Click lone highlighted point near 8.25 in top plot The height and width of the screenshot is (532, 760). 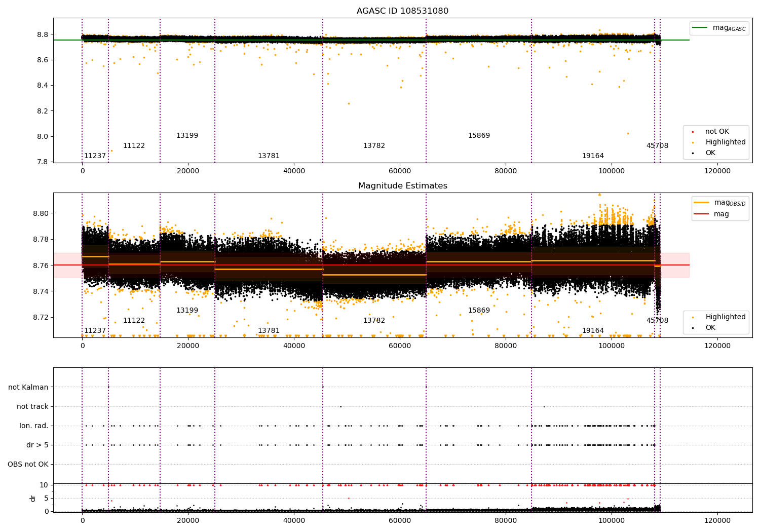tap(349, 103)
